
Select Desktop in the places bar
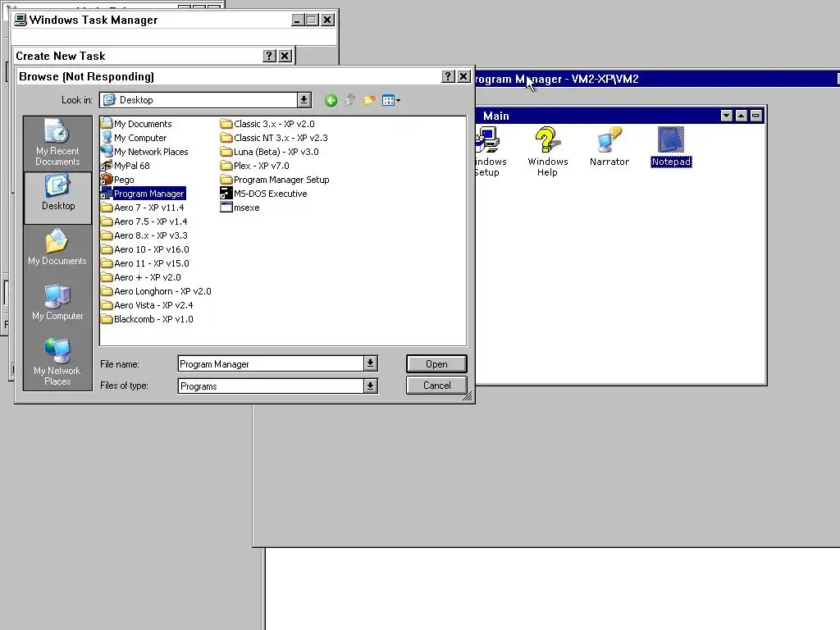[58, 197]
